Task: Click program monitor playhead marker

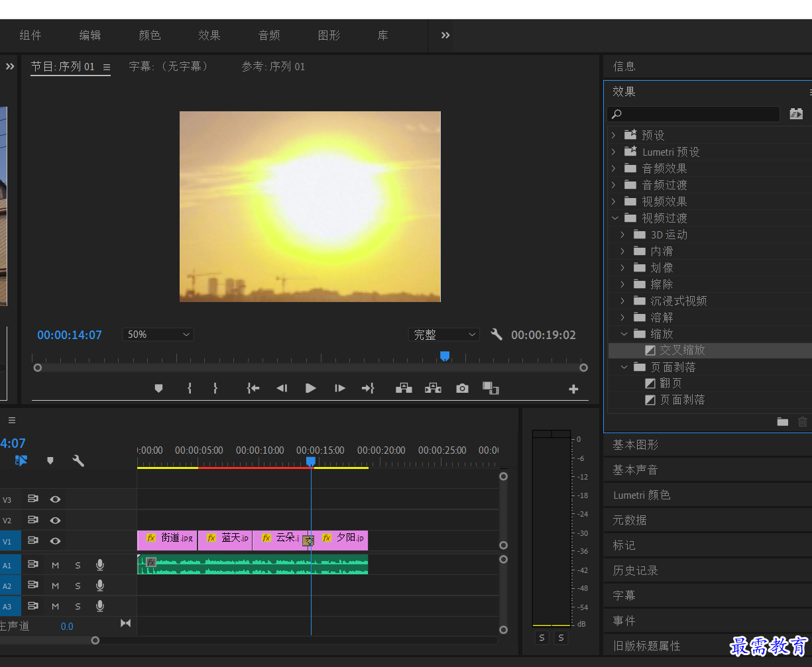Action: pos(445,356)
